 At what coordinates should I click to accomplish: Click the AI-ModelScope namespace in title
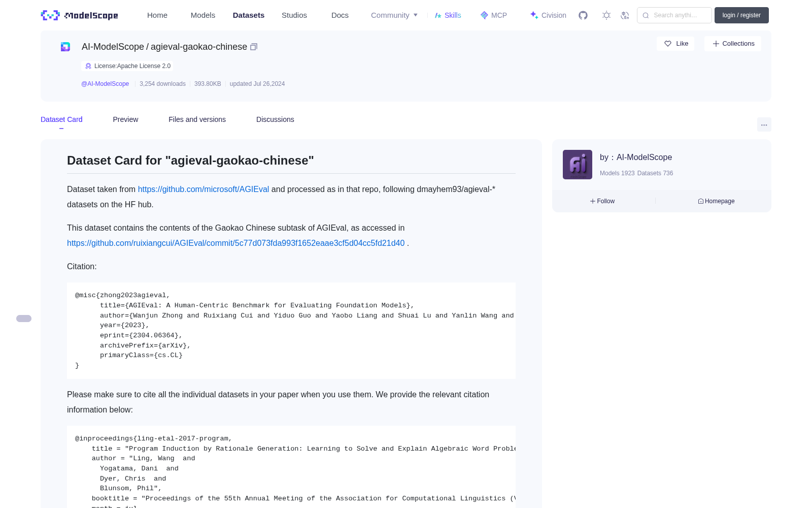point(113,47)
